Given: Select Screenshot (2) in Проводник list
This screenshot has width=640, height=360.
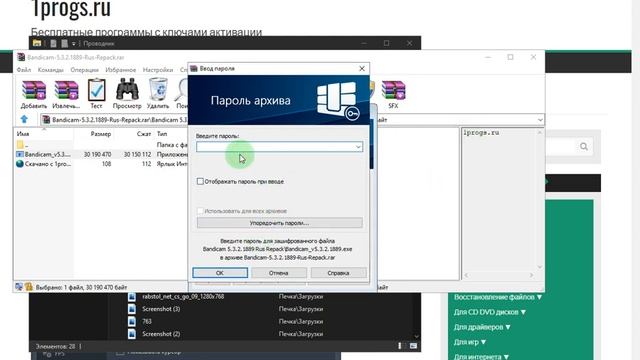Looking at the screenshot, I should pos(161,334).
